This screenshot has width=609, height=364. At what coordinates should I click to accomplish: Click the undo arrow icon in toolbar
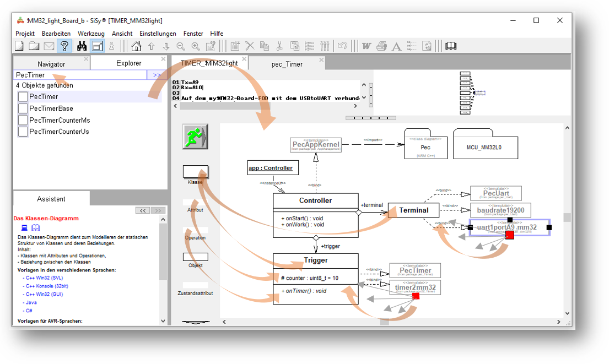tap(342, 46)
